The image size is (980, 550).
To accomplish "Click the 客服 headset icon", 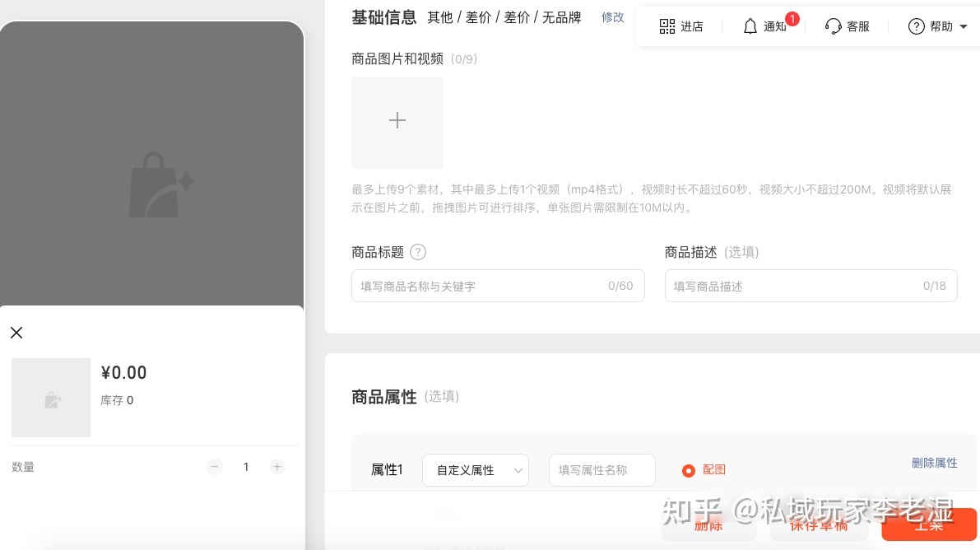I will tap(834, 26).
